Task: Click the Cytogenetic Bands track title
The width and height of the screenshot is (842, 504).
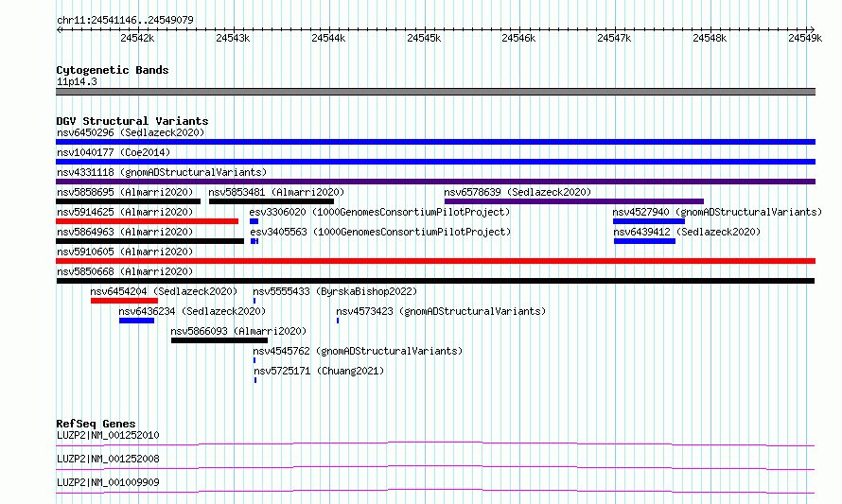Action: pos(113,70)
